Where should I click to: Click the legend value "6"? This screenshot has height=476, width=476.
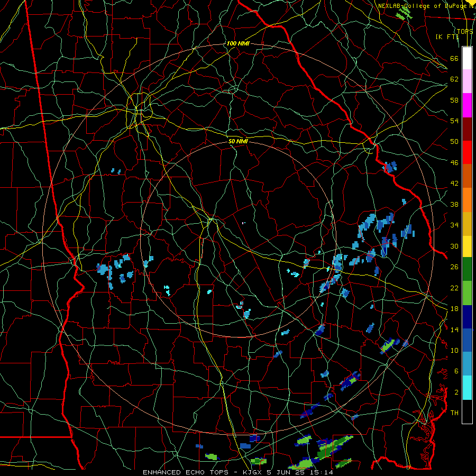point(456,371)
